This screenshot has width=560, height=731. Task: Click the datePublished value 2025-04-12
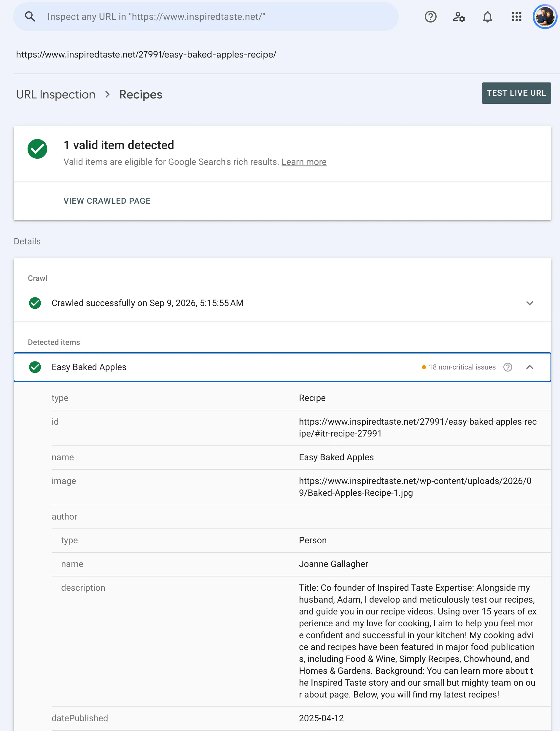point(321,718)
